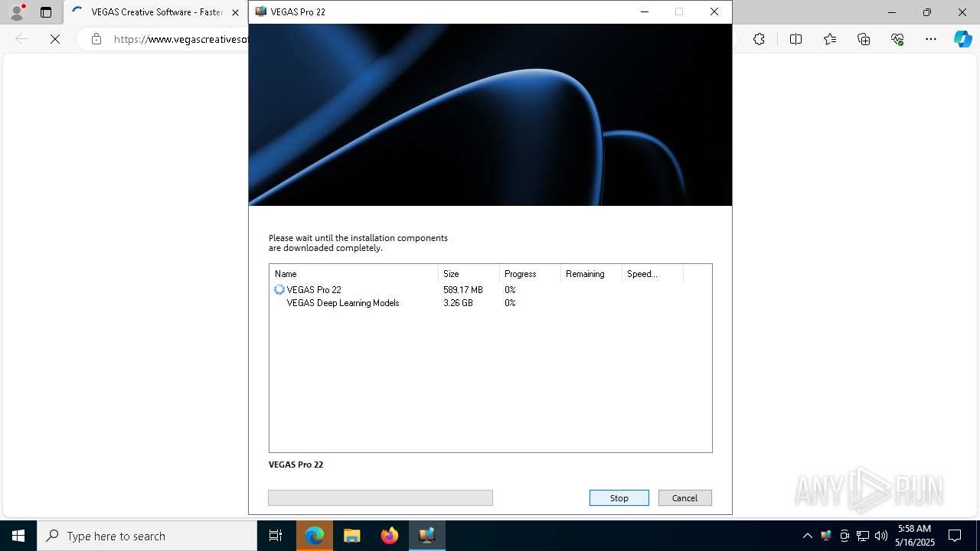View site information lock icon in Edge

[x=96, y=39]
